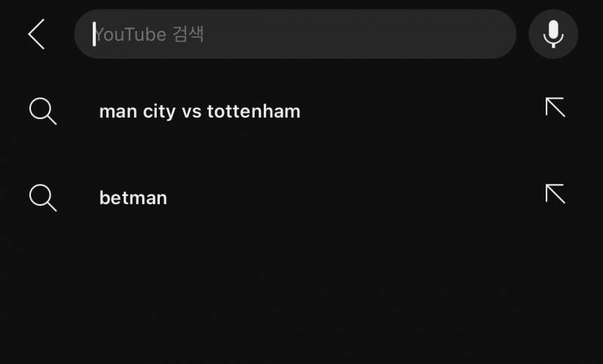The height and width of the screenshot is (364, 603).
Task: Click the empty right end of the search bar
Action: 461,34
